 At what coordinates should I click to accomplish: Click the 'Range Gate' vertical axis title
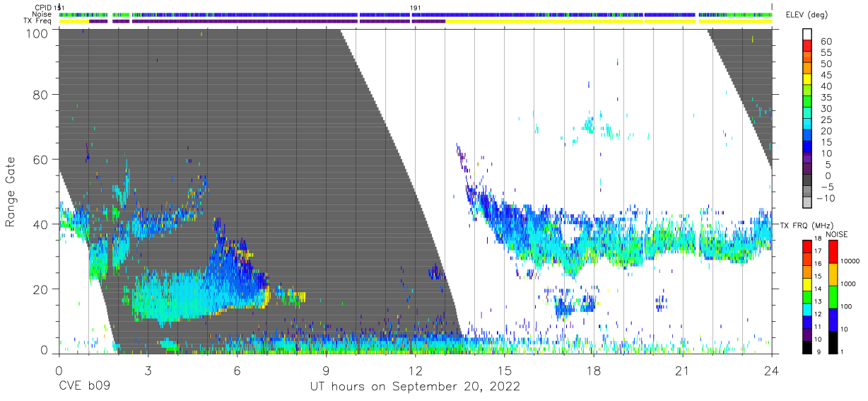point(11,192)
